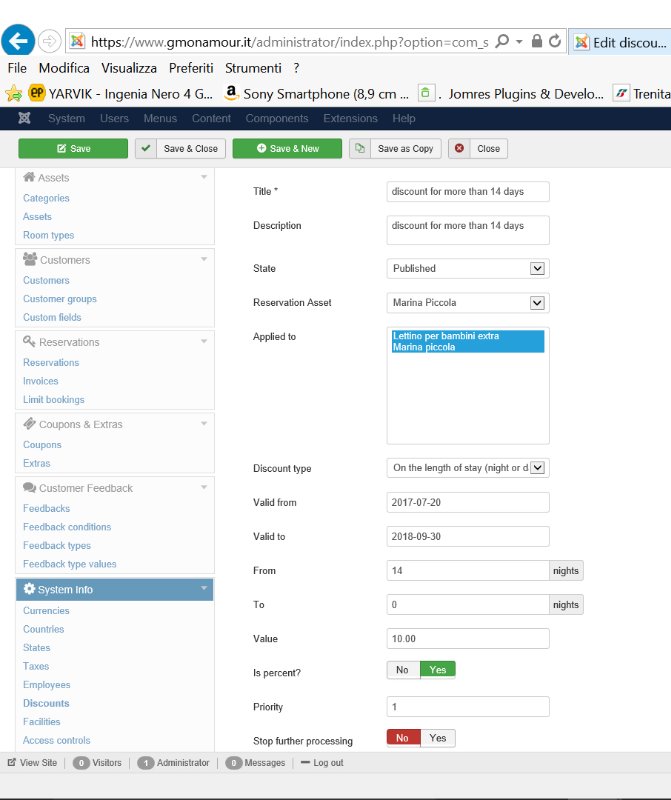671x800 pixels.
Task: Click the green checkmark Save & Close icon
Action: (x=146, y=148)
